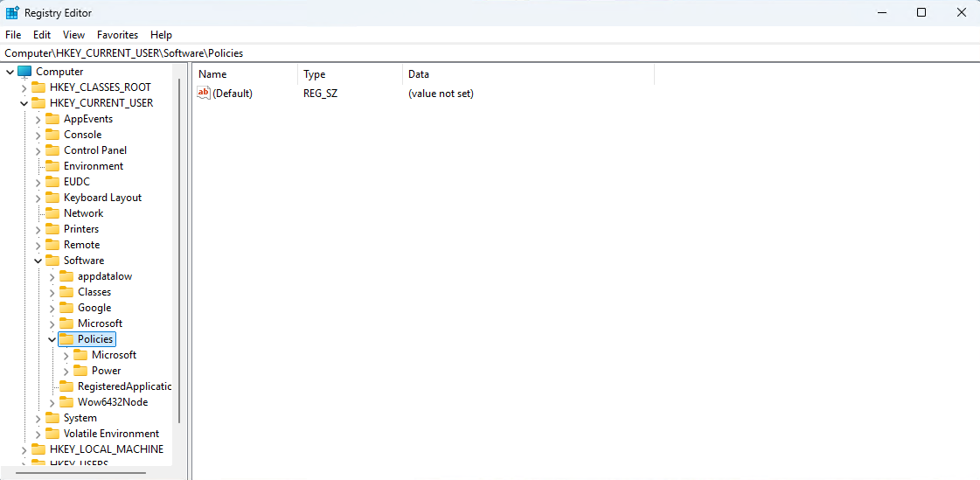
Task: Open the Favorites menu
Action: (x=117, y=35)
